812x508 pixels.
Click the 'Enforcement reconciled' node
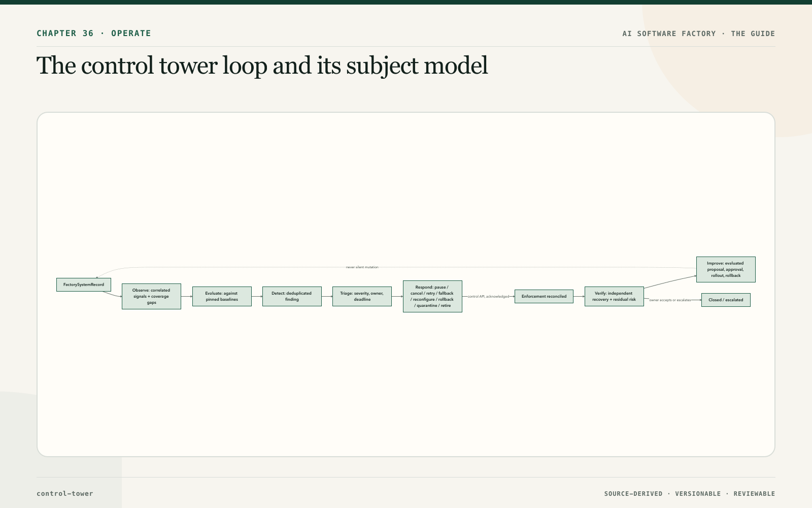[544, 296]
